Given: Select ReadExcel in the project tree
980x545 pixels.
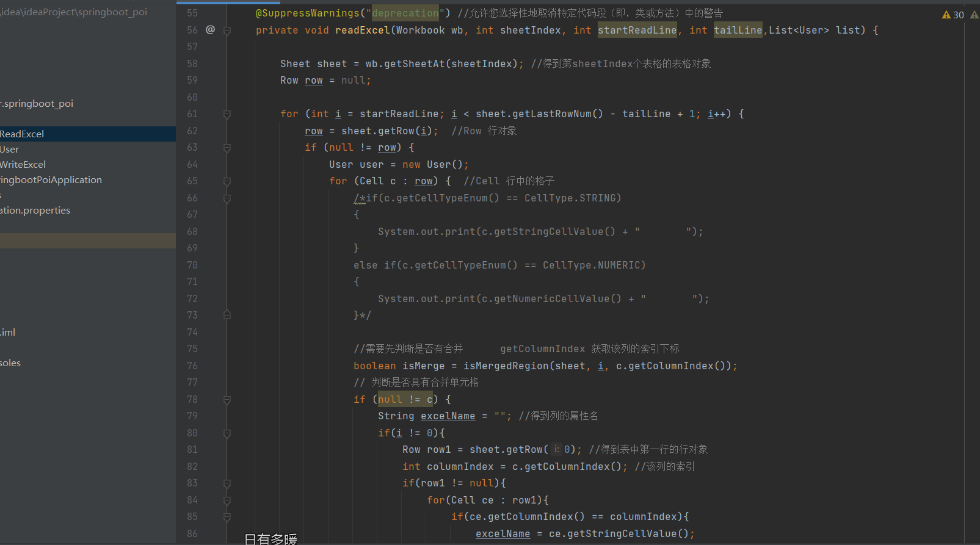Looking at the screenshot, I should [x=88, y=134].
